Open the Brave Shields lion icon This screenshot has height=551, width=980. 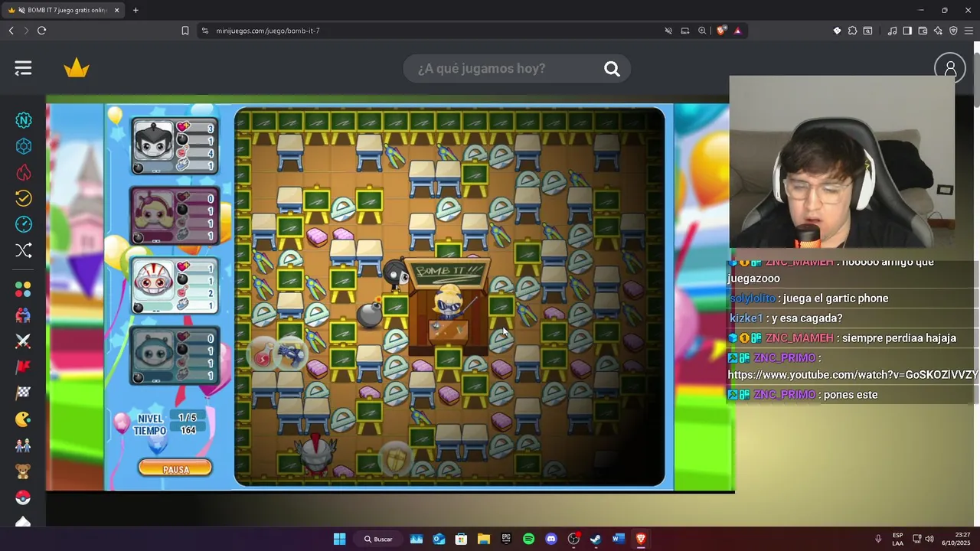[721, 31]
